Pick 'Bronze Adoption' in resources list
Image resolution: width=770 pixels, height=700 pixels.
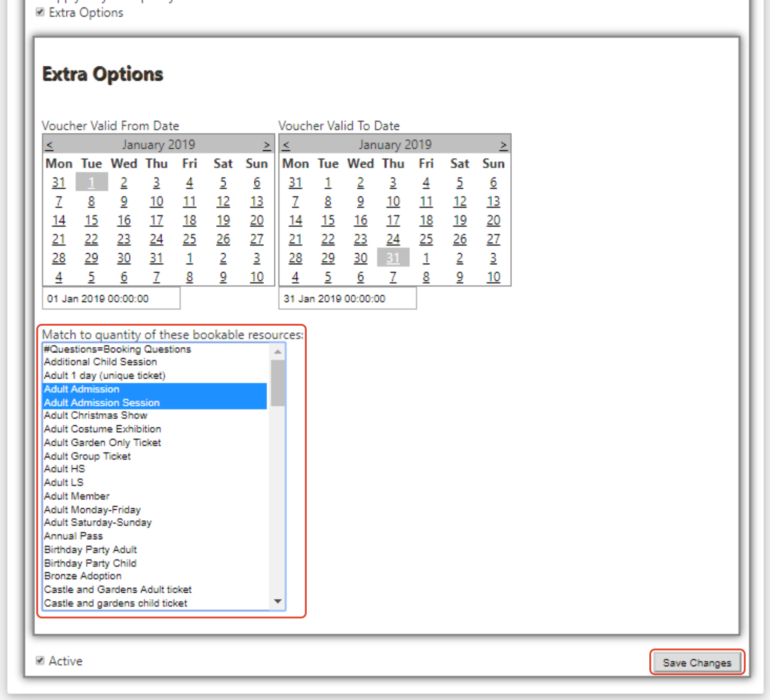pos(155,576)
